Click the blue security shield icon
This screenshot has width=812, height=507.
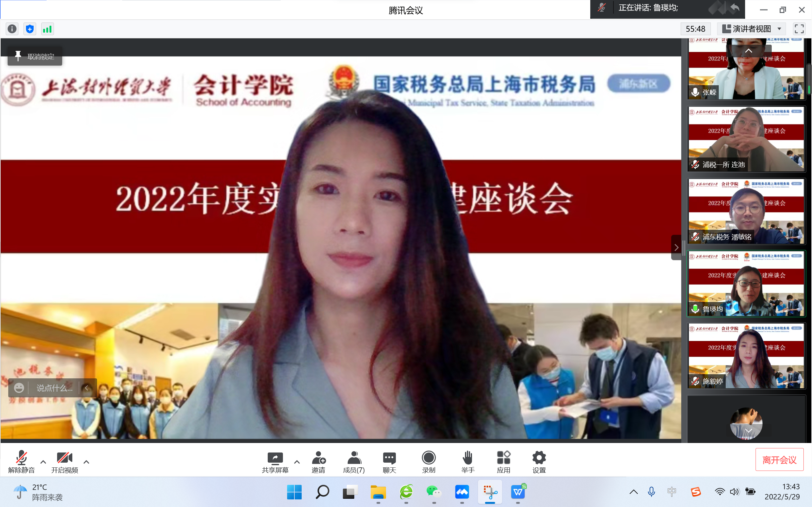tap(30, 29)
